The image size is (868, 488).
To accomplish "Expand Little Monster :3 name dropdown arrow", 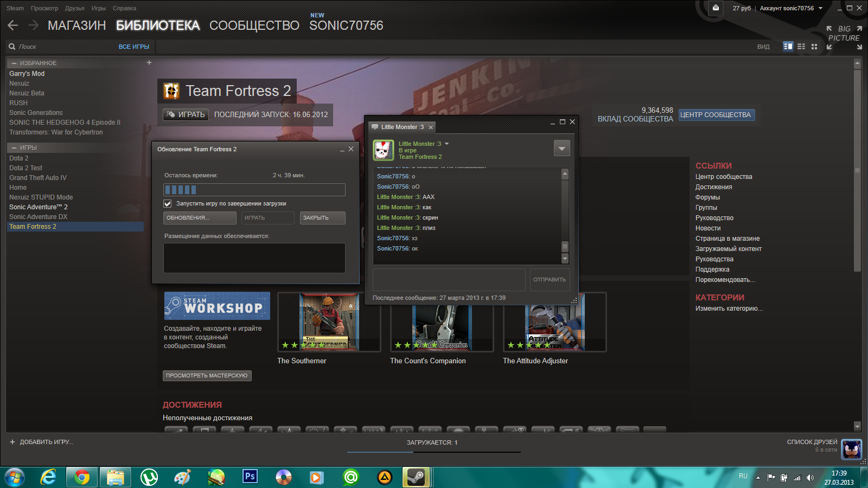I will point(447,144).
